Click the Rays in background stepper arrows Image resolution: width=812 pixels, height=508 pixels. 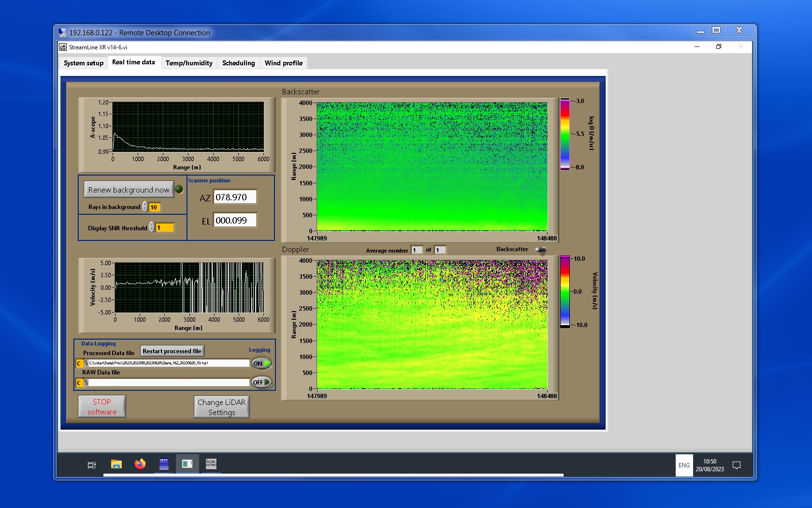click(x=145, y=207)
